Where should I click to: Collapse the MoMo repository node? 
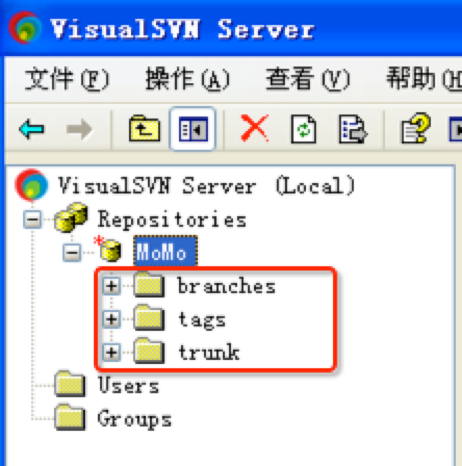click(x=72, y=253)
